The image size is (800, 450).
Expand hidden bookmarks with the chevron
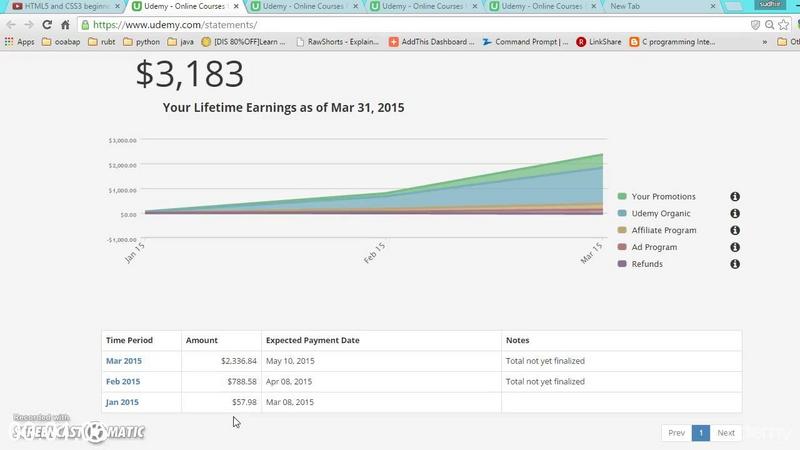(x=764, y=42)
